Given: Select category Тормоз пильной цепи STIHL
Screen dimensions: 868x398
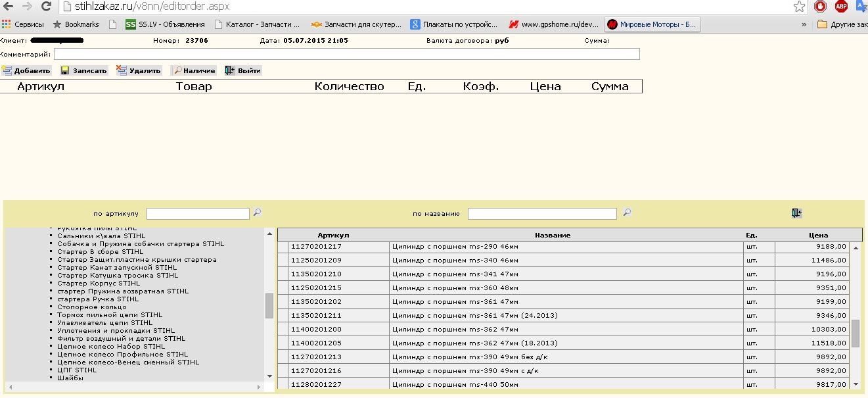Looking at the screenshot, I should tap(110, 314).
